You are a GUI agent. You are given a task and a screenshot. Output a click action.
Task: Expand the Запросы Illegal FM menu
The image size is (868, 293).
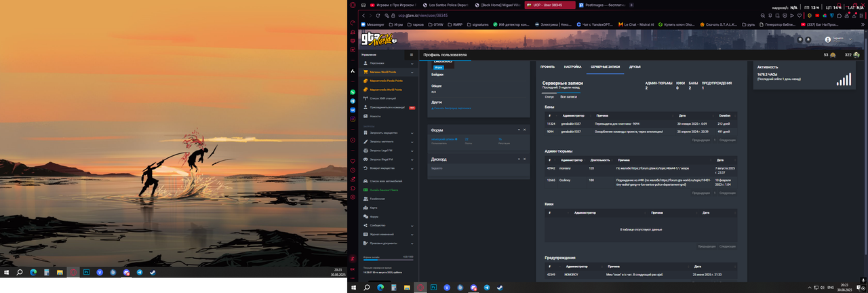pos(389,159)
